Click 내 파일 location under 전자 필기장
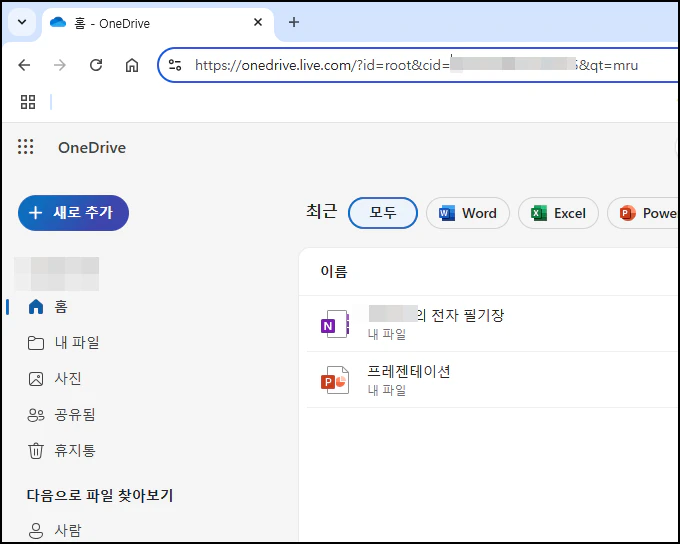 387,334
